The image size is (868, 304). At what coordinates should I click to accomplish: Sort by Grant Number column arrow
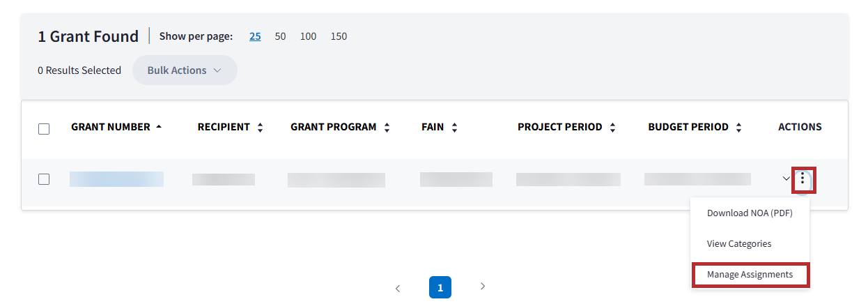159,127
